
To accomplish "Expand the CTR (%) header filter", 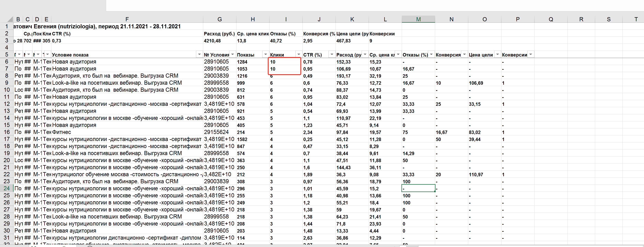I will [x=332, y=55].
